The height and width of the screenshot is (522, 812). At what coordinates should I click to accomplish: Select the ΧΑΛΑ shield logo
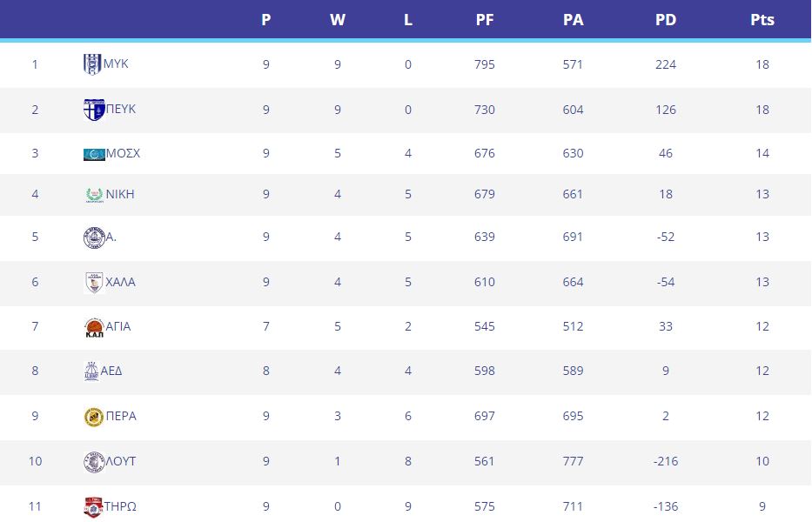(94, 283)
